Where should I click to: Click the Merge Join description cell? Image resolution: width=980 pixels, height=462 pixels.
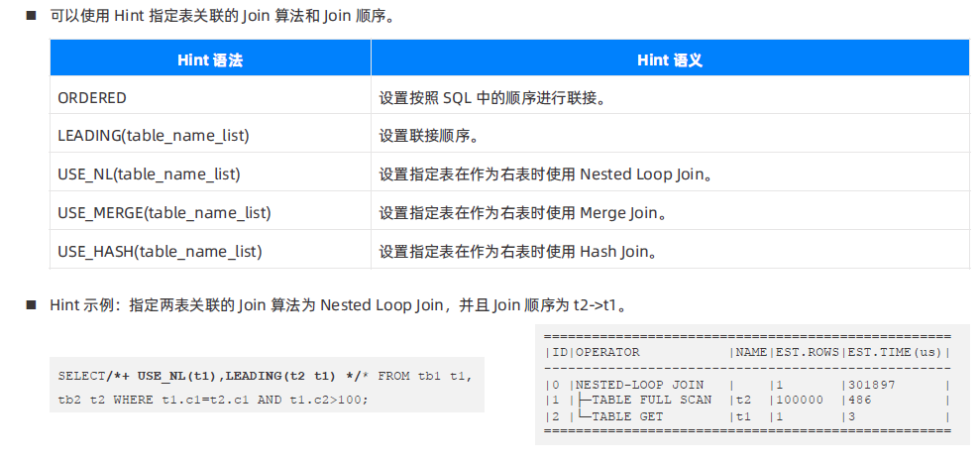pyautogui.click(x=670, y=213)
